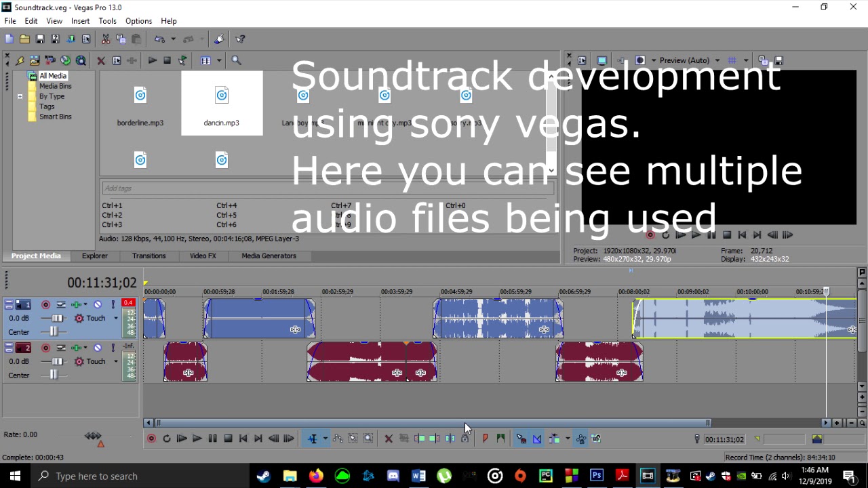The height and width of the screenshot is (488, 868).
Task: Open track 2 Touch automation mode dropdown
Action: (x=115, y=362)
